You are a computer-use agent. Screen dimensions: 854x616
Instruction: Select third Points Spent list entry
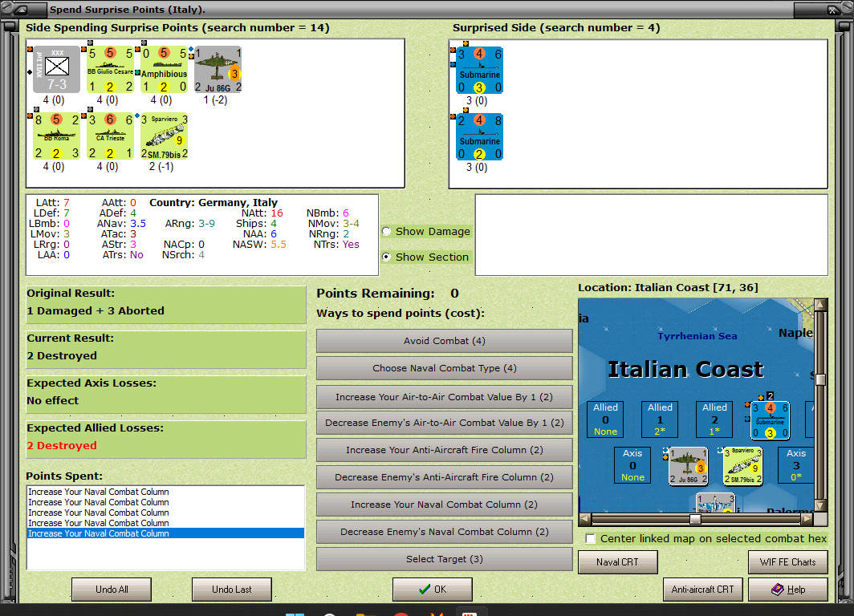[165, 513]
